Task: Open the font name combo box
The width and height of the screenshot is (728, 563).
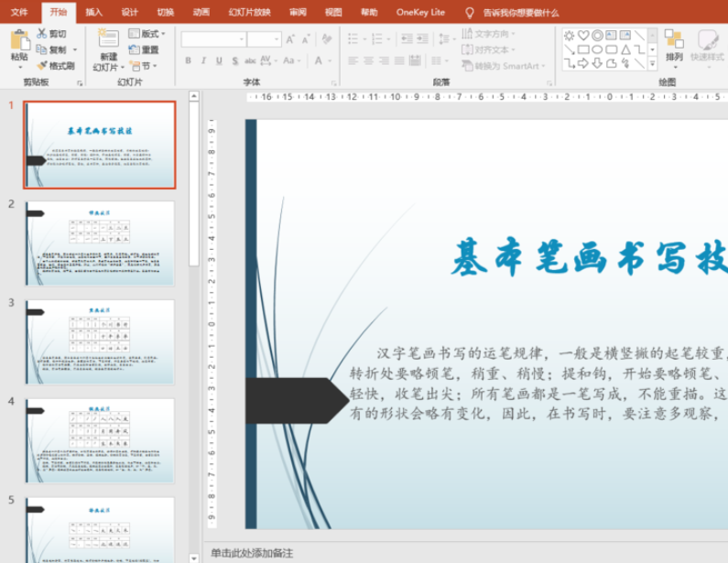Action: (214, 38)
